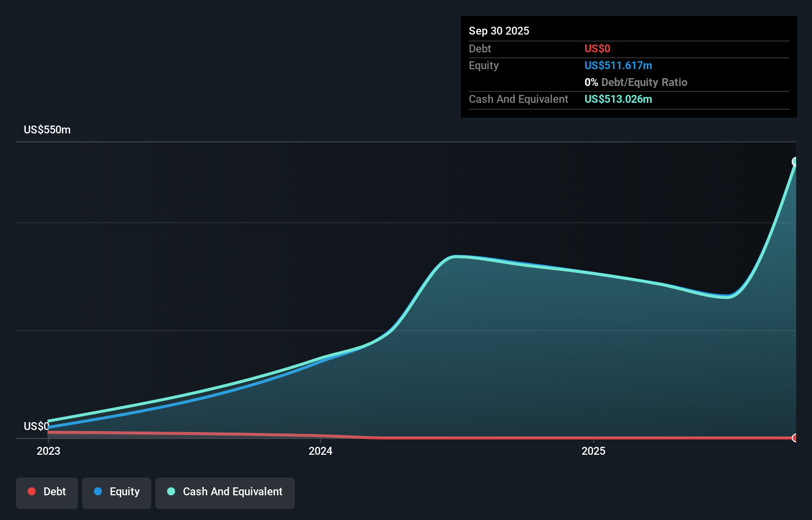Select the debt data point marker near the bottom right
The image size is (812, 520).
pos(795,438)
